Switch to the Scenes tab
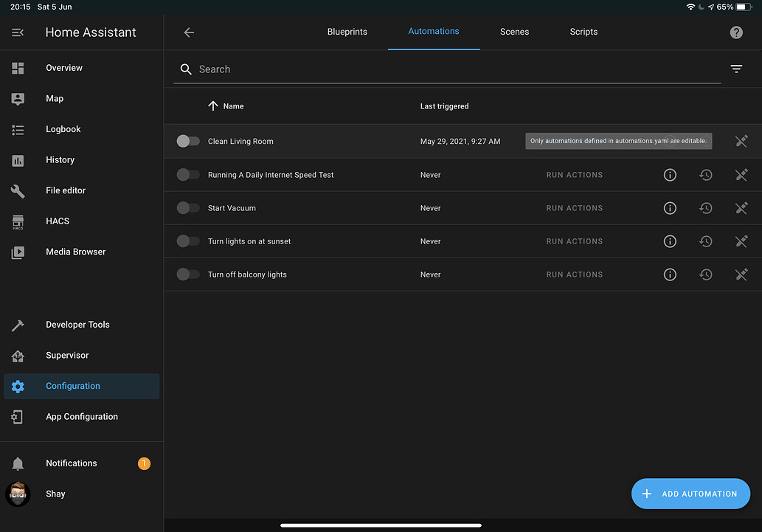Viewport: 762px width, 532px height. coord(514,32)
